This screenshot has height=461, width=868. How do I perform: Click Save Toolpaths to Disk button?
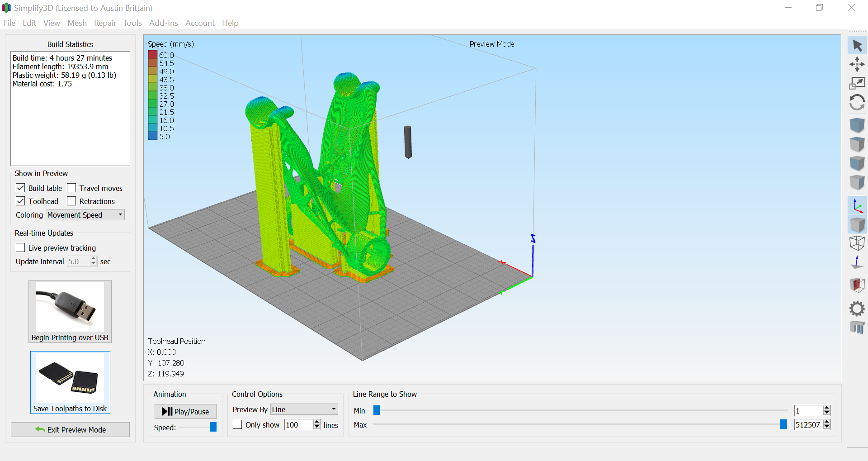click(x=70, y=383)
